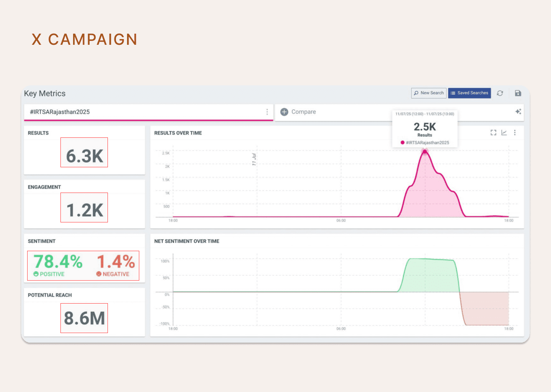Open the Saved Searches button

click(x=469, y=93)
